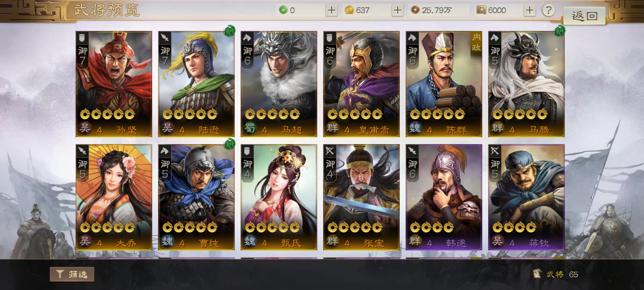Select the 大乔 general card
The width and height of the screenshot is (644, 290).
click(x=114, y=197)
